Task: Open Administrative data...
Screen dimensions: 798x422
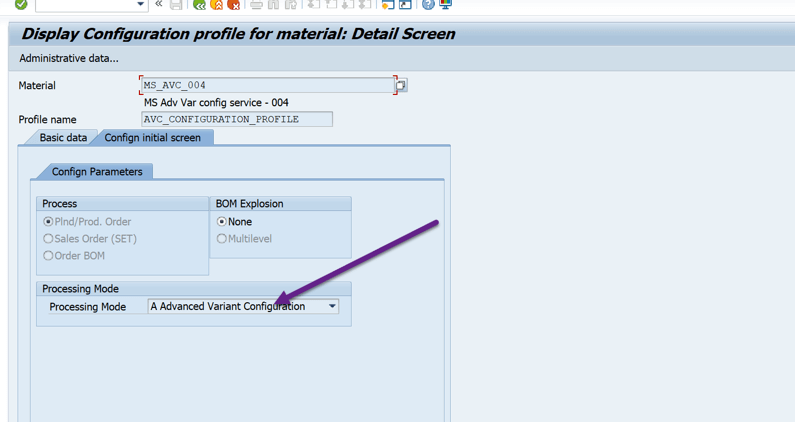Action: [69, 59]
